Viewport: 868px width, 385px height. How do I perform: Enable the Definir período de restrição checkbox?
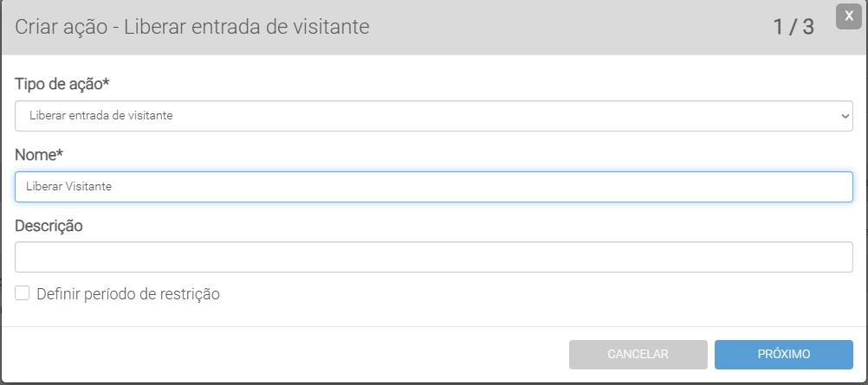[x=23, y=293]
